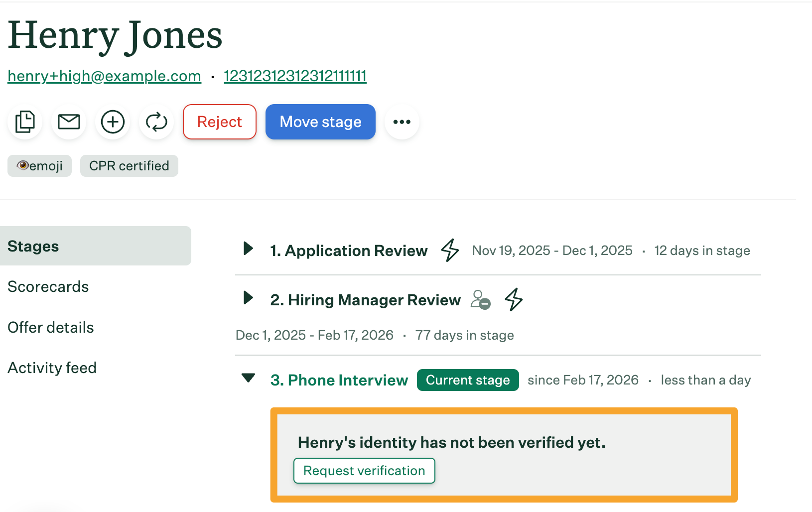Collapse the Phone Interview stage
Image resolution: width=812 pixels, height=512 pixels.
point(248,379)
